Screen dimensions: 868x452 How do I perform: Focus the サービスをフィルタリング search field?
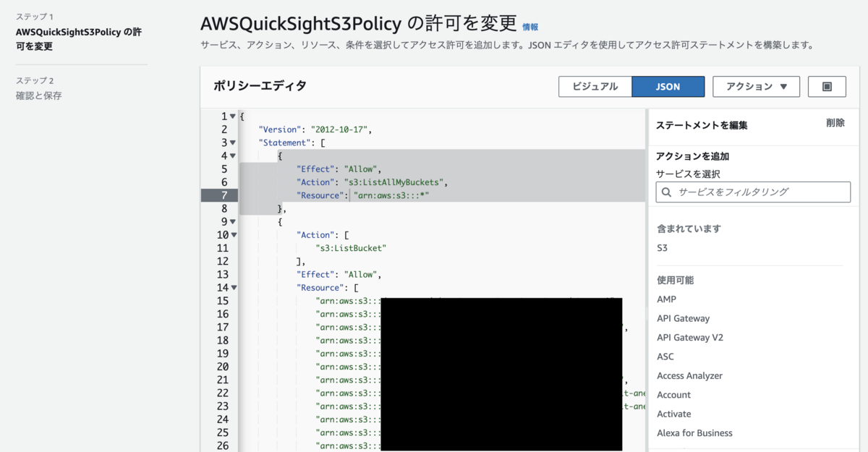[753, 192]
